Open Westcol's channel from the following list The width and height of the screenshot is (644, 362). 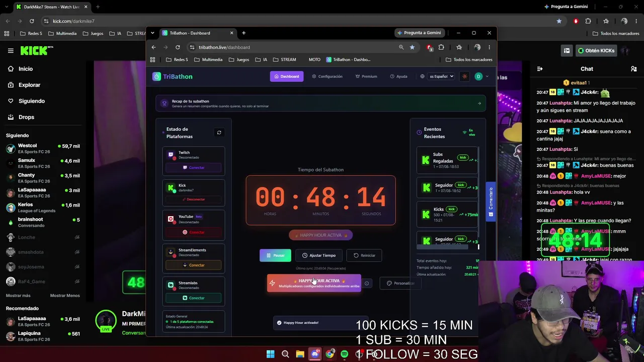tap(43, 149)
